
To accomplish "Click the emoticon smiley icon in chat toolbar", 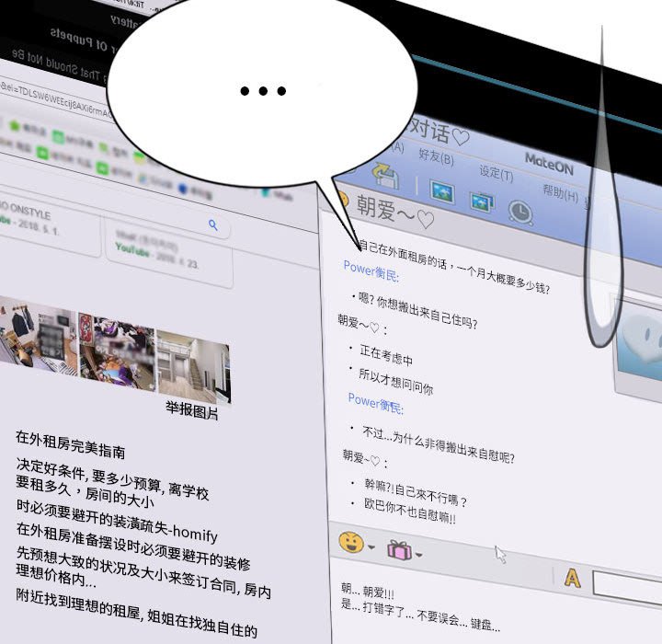I will (x=351, y=542).
